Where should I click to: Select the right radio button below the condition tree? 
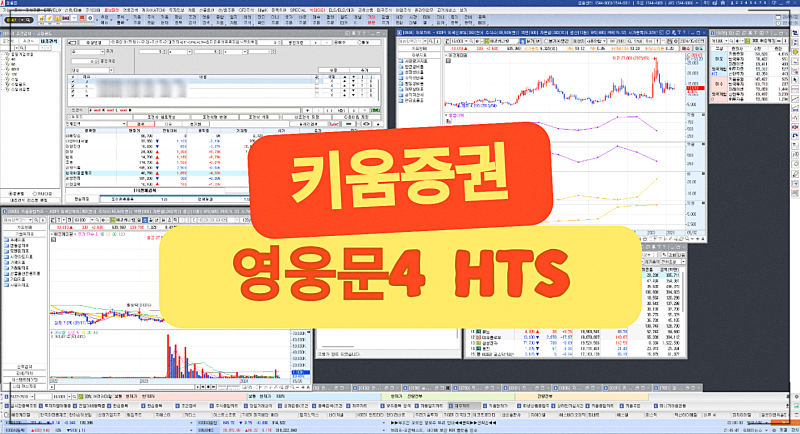tap(34, 194)
